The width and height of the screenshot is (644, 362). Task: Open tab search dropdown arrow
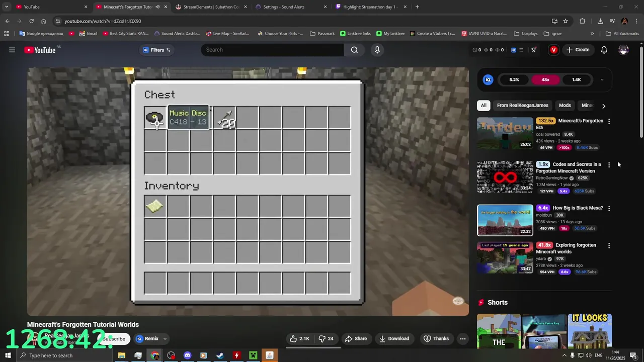(x=7, y=7)
